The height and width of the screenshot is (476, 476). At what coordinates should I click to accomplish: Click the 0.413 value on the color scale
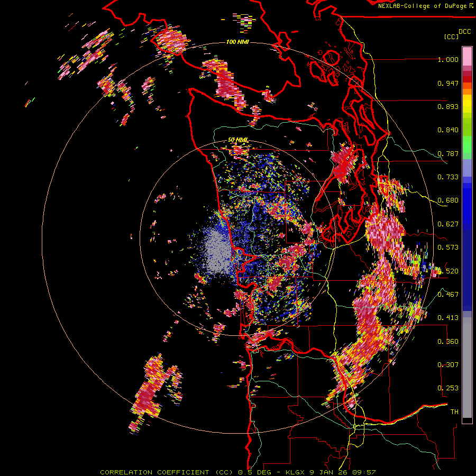pos(448,318)
